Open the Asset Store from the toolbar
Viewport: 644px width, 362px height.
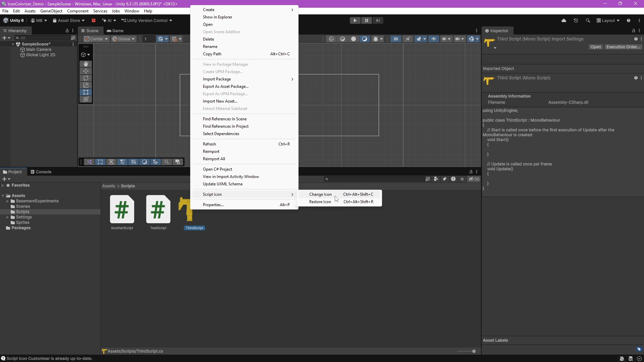(x=68, y=20)
